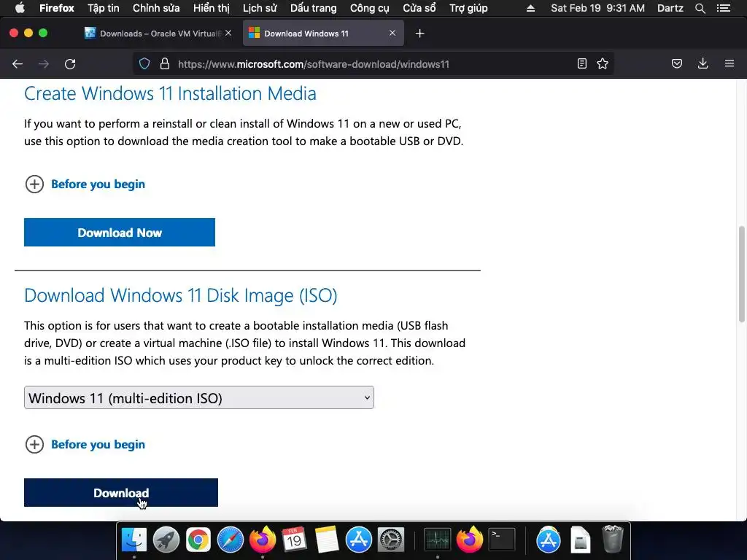Open the Dấu trang menu
The image size is (747, 560).
pos(314,8)
